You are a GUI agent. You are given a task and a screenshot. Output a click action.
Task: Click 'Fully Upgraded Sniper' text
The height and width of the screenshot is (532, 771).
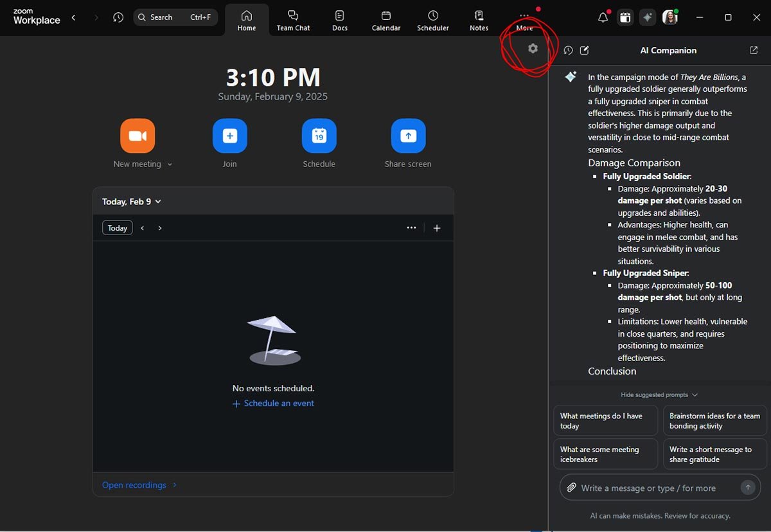(x=645, y=273)
